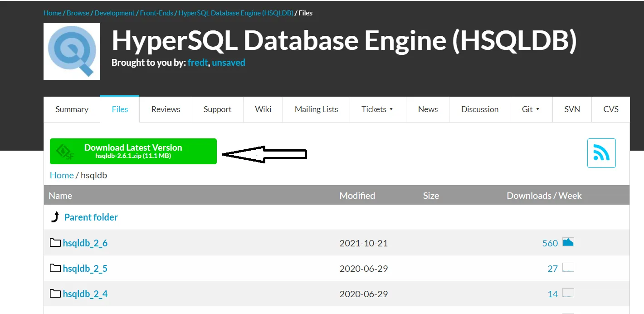Click the Parent folder up-arrow icon
644x314 pixels.
point(55,217)
